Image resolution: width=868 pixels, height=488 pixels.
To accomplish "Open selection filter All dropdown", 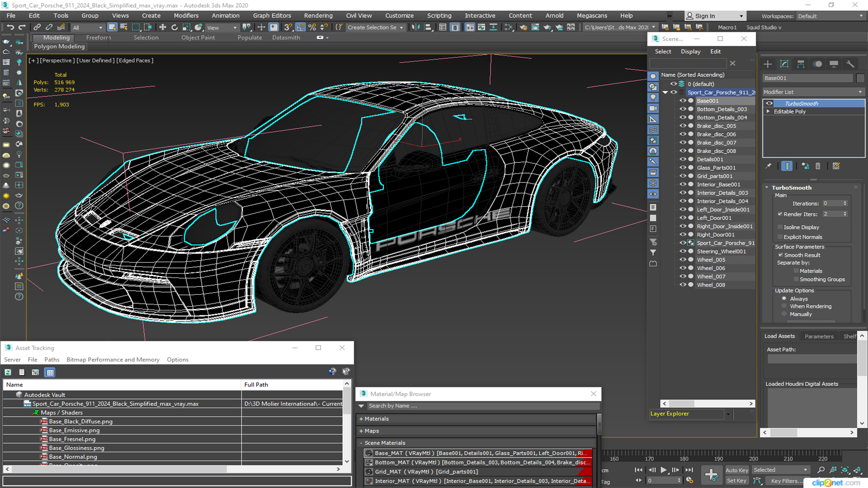I will tap(88, 28).
